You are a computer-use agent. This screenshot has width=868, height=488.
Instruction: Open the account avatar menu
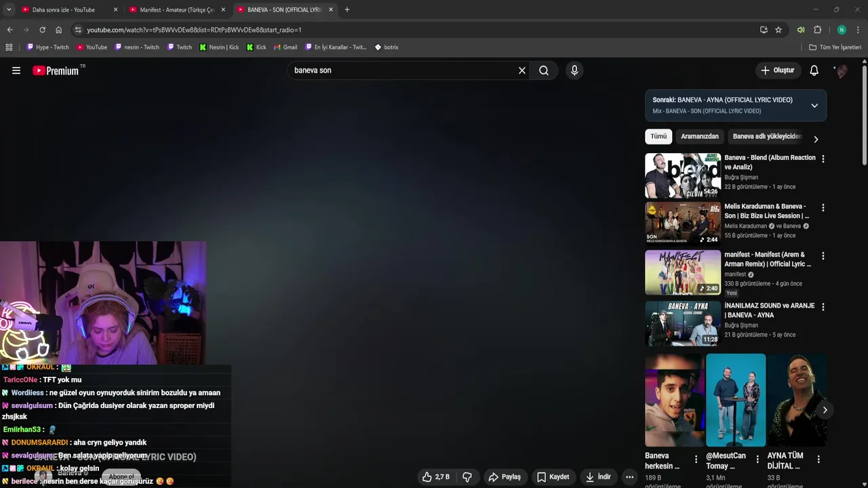point(841,70)
